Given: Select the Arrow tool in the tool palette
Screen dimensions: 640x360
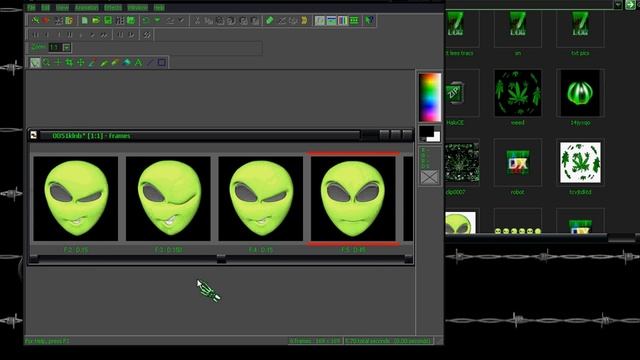Looking at the screenshot, I should pos(35,62).
